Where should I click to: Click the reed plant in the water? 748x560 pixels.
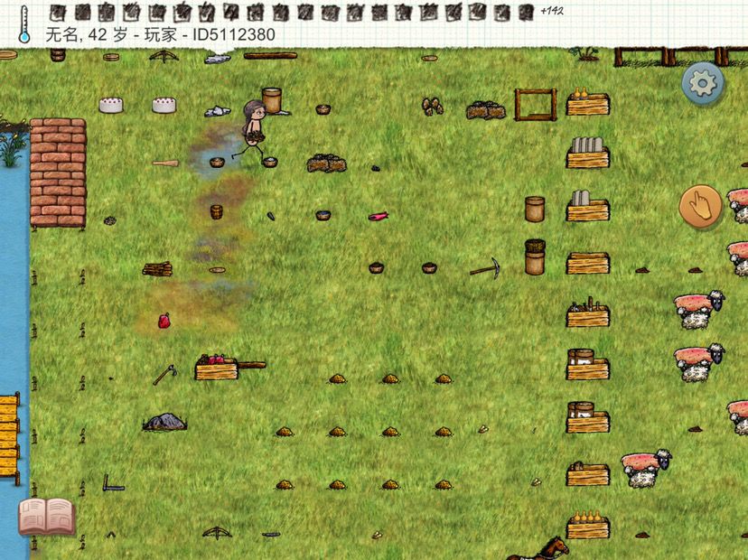coord(12,148)
